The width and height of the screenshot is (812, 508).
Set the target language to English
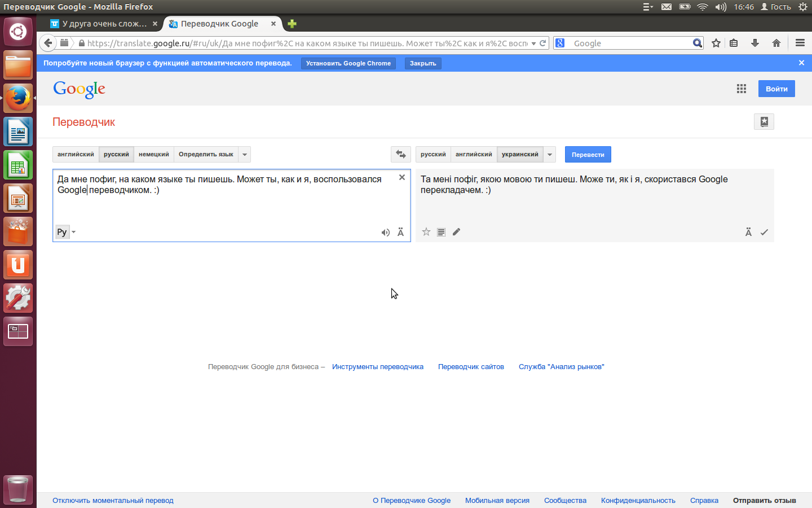[473, 154]
